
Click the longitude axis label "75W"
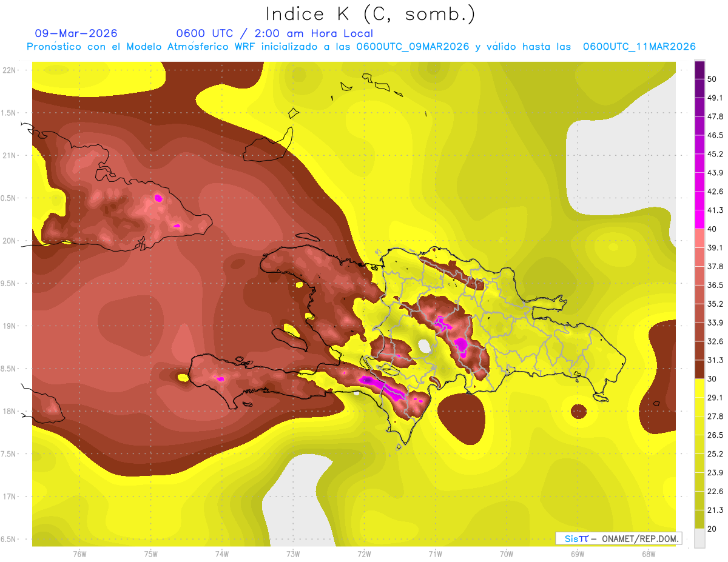point(151,554)
